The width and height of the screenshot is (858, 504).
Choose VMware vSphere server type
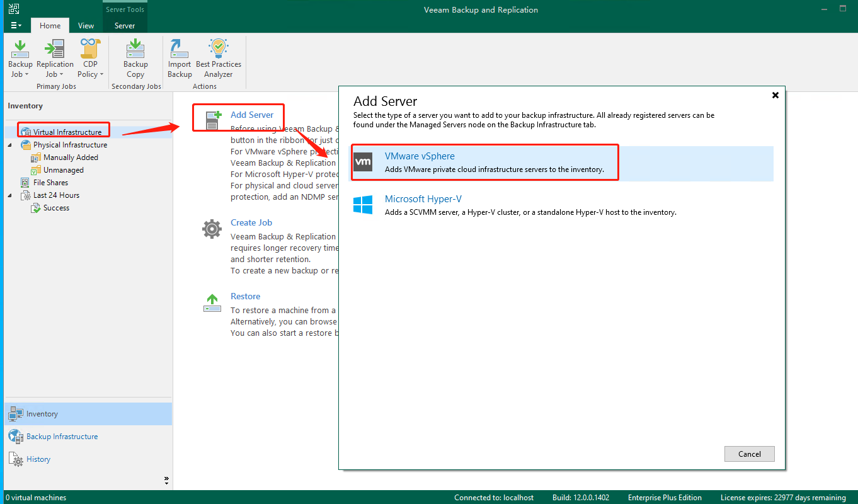coord(561,163)
